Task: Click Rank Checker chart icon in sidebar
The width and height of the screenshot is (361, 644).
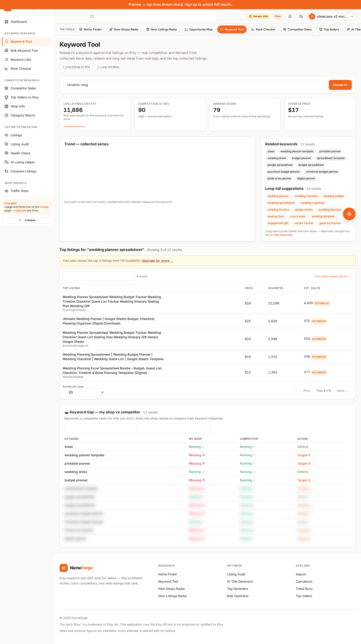Action: pyautogui.click(x=7, y=68)
